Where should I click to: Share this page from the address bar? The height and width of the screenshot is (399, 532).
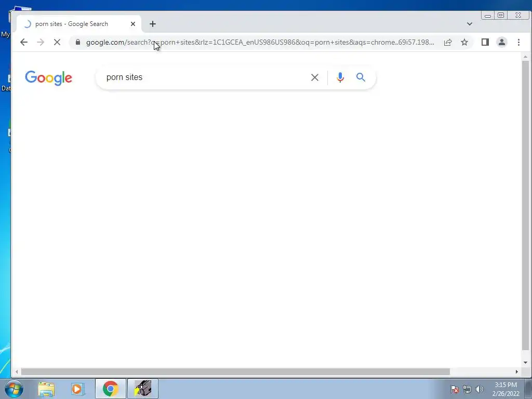pyautogui.click(x=448, y=42)
